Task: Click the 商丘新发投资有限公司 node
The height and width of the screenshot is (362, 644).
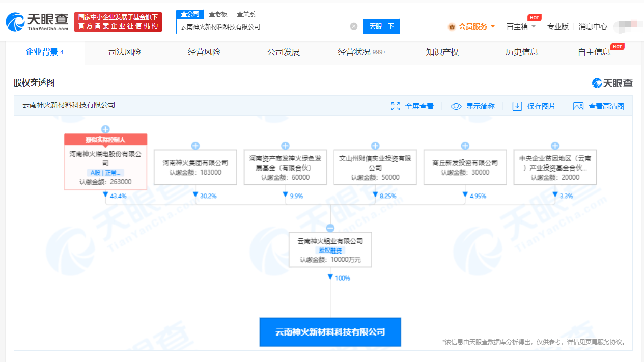Action: 465,167
